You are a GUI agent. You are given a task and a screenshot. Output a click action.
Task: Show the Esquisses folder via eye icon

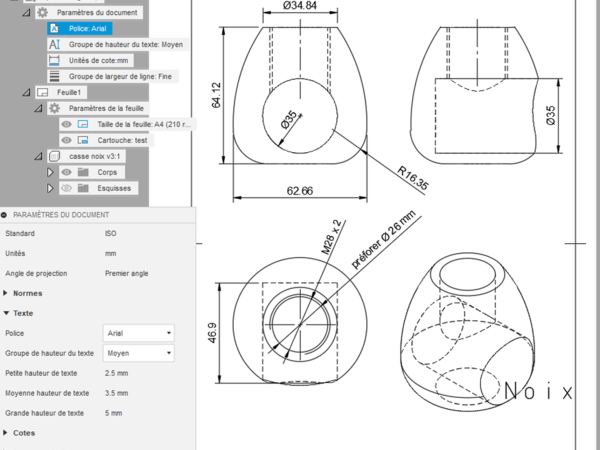(x=67, y=188)
